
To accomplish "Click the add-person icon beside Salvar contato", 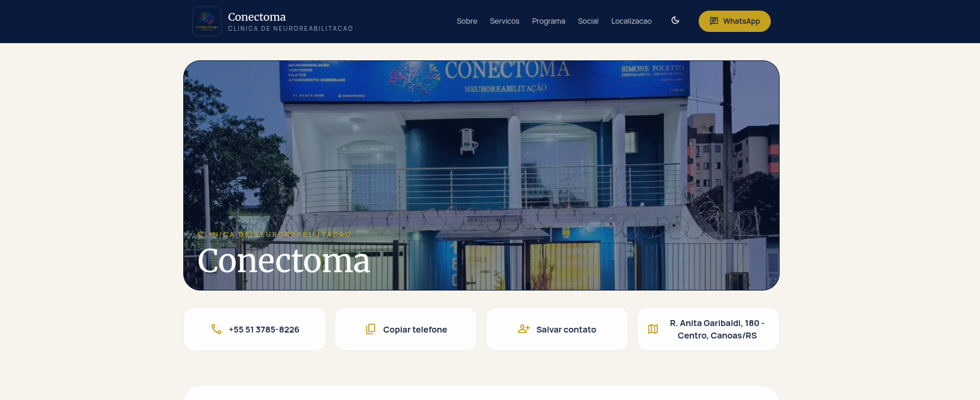I will [524, 329].
